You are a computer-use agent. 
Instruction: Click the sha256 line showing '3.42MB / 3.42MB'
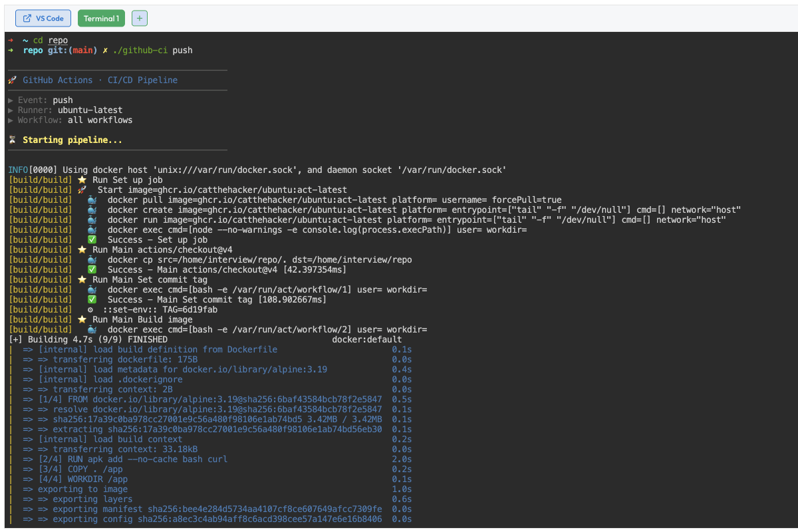(x=209, y=420)
